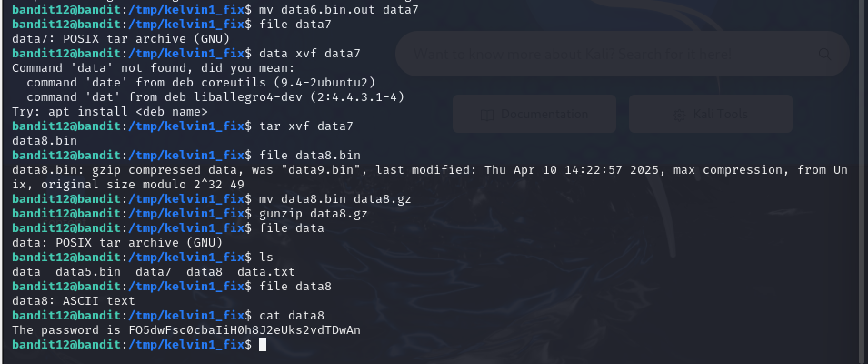The image size is (868, 364).
Task: Select data.txt in the ls output
Action: point(266,272)
